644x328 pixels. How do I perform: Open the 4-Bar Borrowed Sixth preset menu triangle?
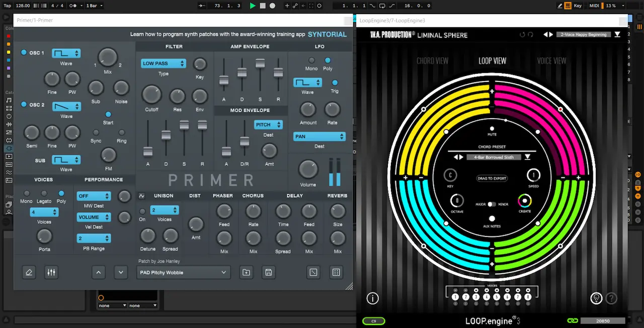coord(527,157)
